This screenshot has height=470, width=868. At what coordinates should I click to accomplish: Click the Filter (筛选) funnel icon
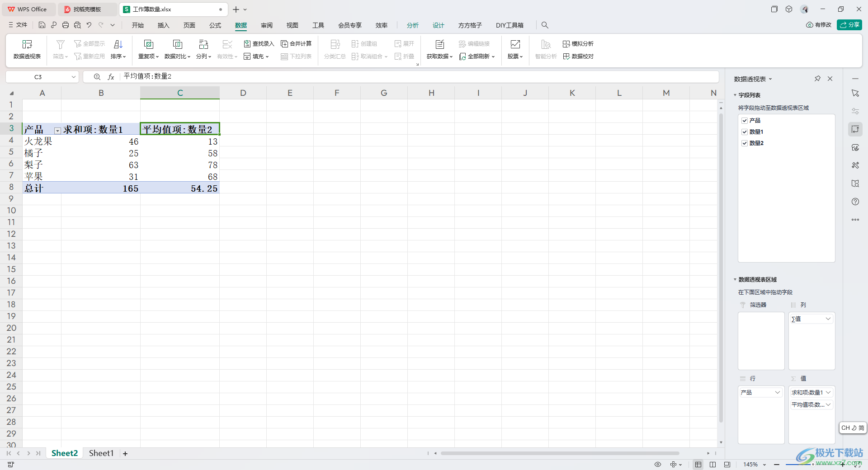point(60,44)
